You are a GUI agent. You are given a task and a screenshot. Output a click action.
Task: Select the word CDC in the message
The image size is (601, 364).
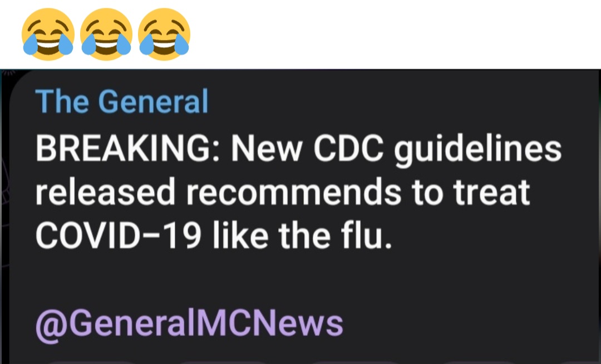pyautogui.click(x=348, y=148)
